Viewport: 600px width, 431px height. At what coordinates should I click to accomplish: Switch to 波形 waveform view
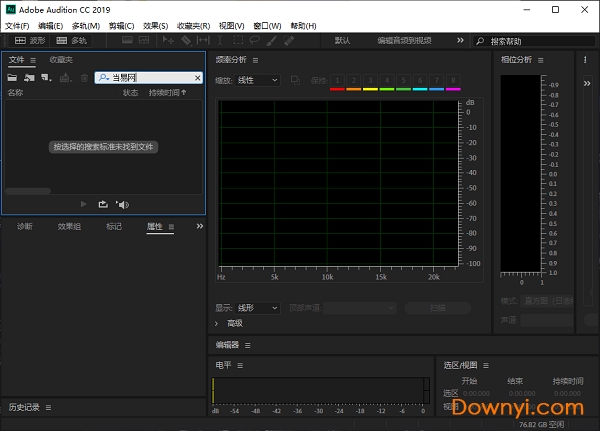click(29, 41)
